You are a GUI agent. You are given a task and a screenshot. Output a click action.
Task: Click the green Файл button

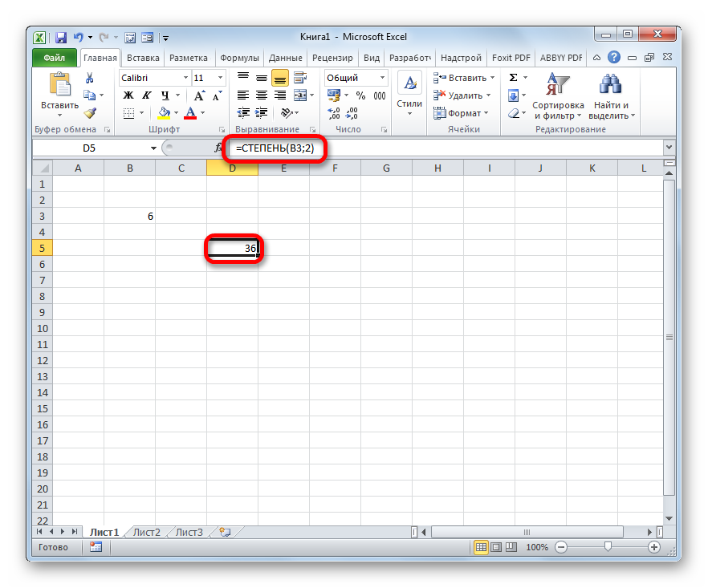(55, 58)
